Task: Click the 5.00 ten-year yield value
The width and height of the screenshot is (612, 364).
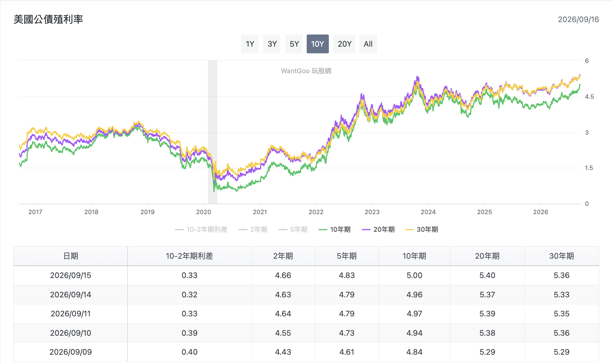Action: 414,275
